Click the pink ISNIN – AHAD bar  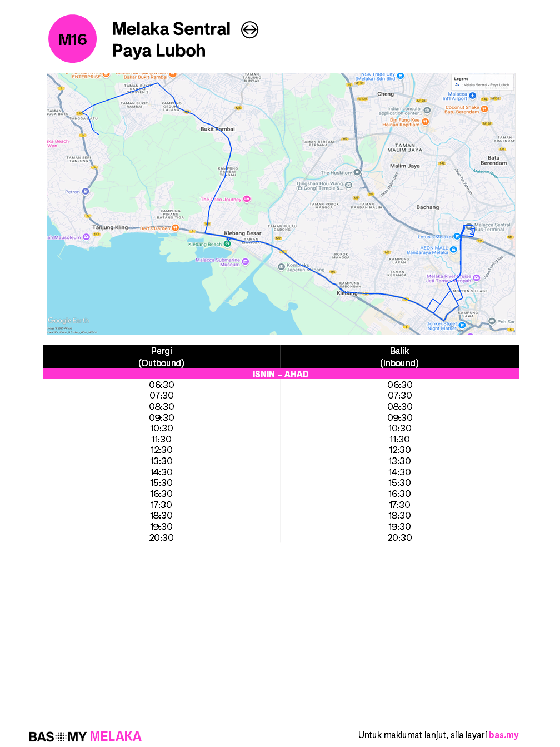click(281, 374)
